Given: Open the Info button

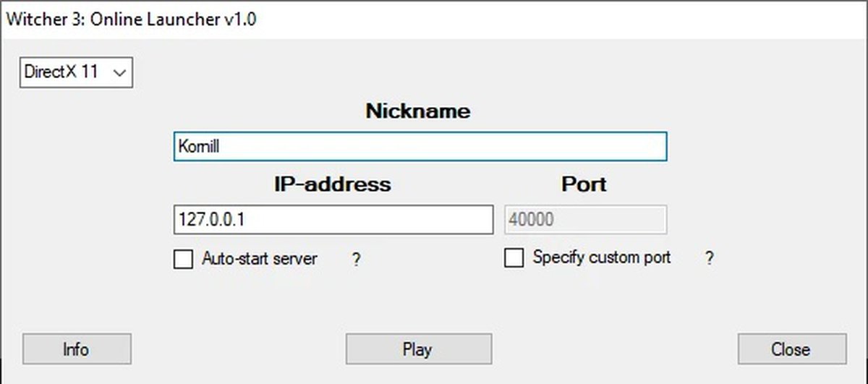Looking at the screenshot, I should 77,349.
